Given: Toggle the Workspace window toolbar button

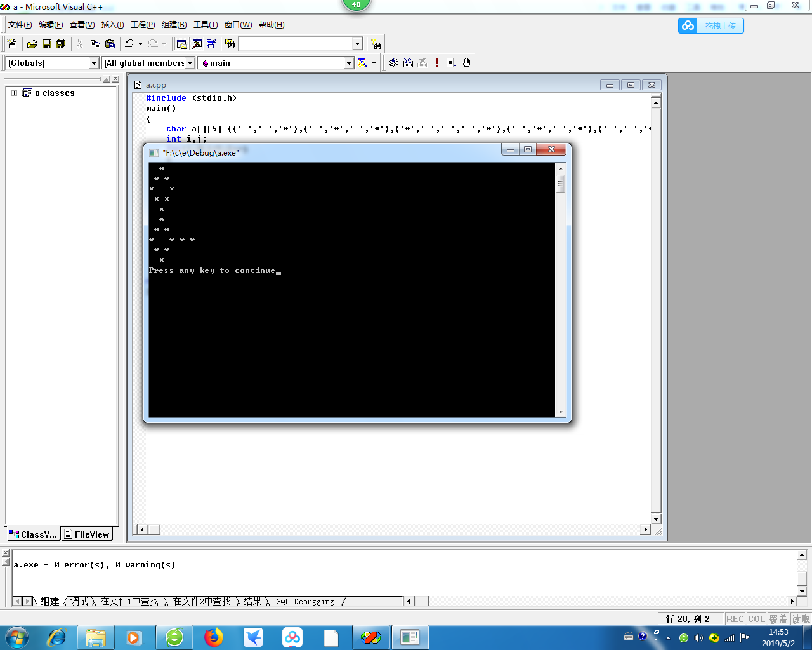Looking at the screenshot, I should coord(181,44).
